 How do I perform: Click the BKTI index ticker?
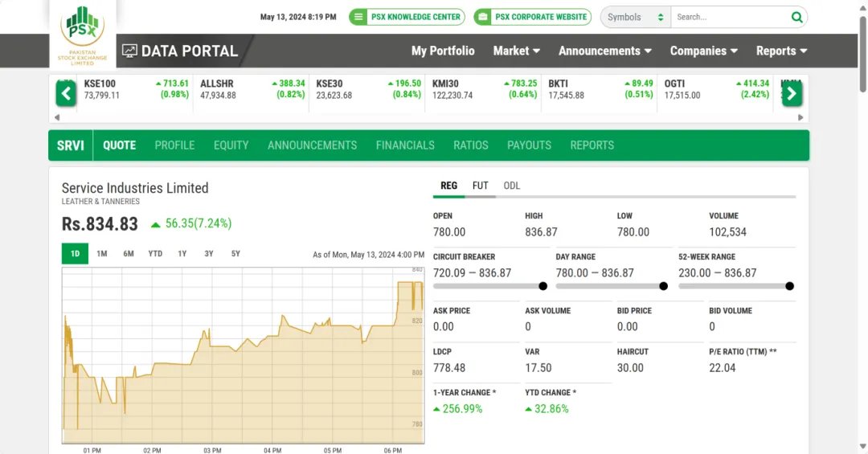(x=600, y=89)
